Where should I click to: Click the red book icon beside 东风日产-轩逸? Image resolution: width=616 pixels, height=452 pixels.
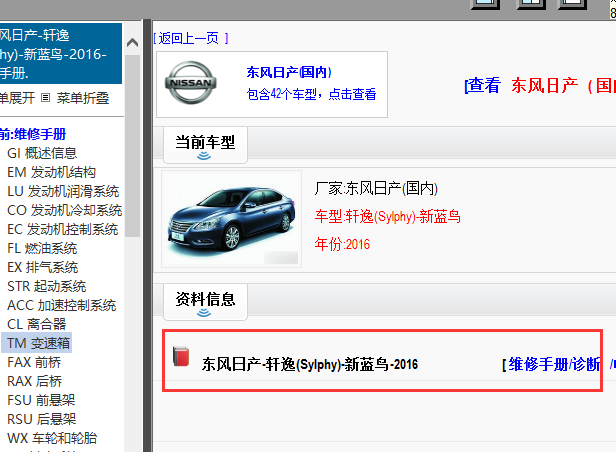(x=181, y=356)
